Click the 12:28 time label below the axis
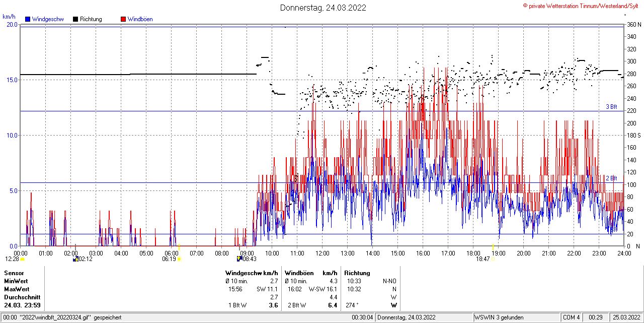This screenshot has width=644, height=323. [12, 259]
